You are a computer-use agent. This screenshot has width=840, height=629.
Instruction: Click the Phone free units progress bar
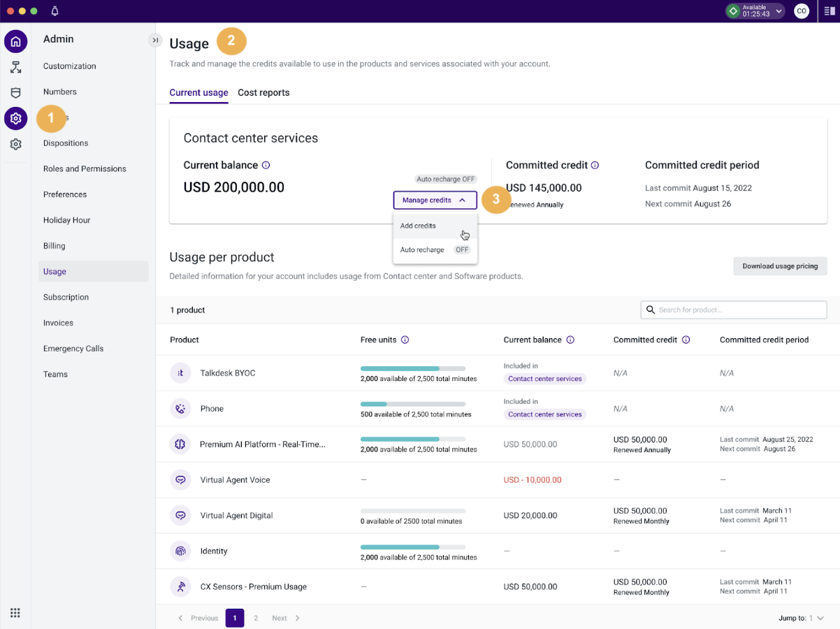(x=413, y=404)
